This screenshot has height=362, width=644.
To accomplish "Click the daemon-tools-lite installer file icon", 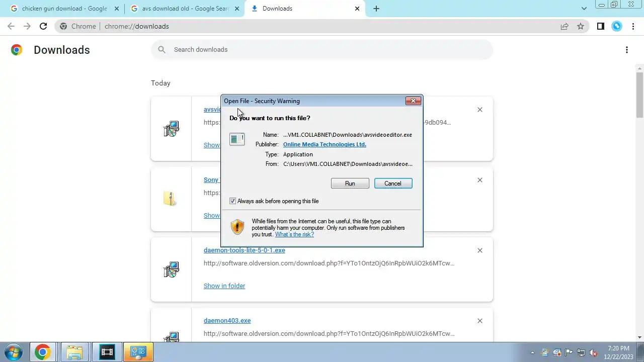I will [x=171, y=269].
